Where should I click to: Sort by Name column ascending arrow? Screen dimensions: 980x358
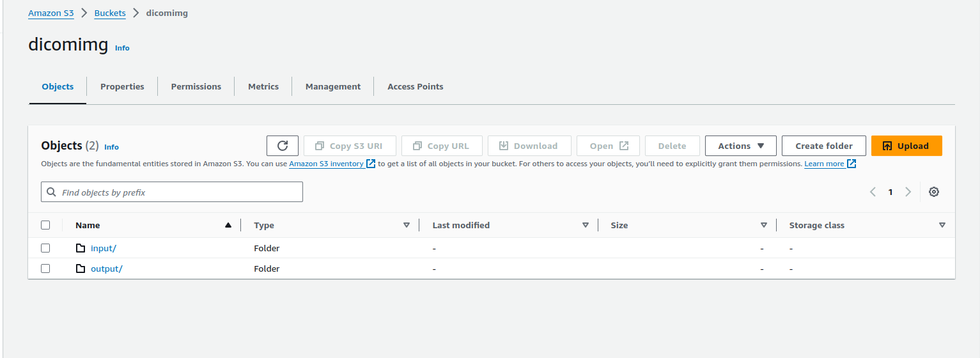pyautogui.click(x=228, y=225)
